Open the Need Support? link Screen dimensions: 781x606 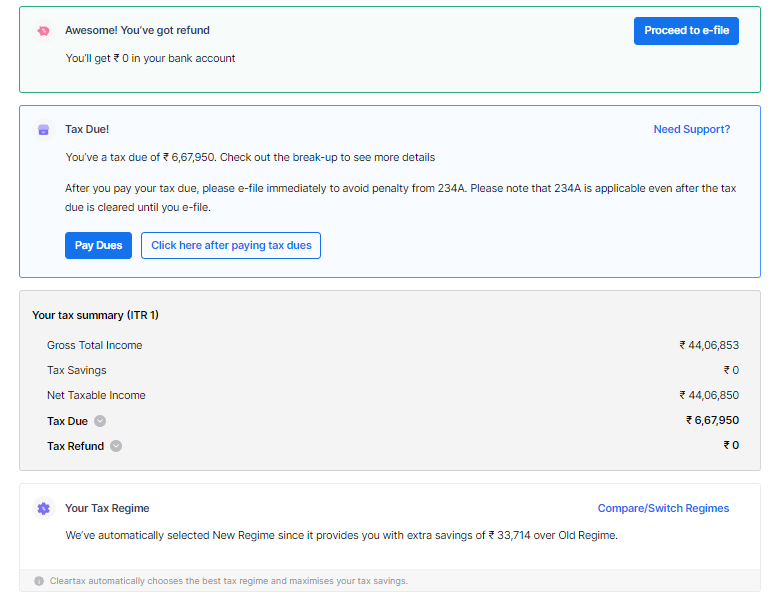coord(691,129)
